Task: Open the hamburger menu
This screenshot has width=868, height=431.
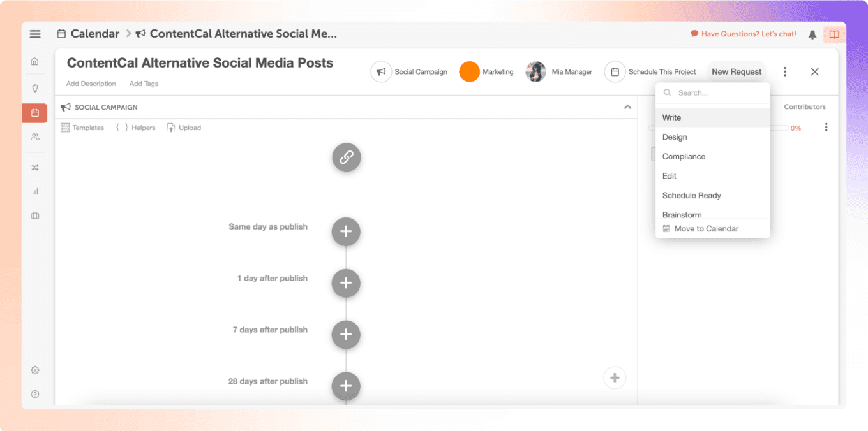Action: [x=35, y=34]
